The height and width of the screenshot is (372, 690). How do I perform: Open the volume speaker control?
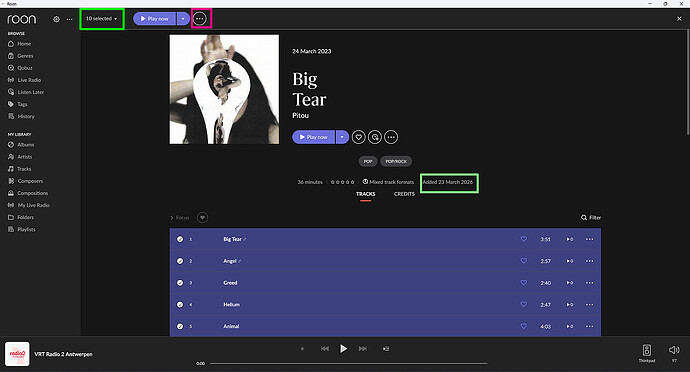click(674, 350)
